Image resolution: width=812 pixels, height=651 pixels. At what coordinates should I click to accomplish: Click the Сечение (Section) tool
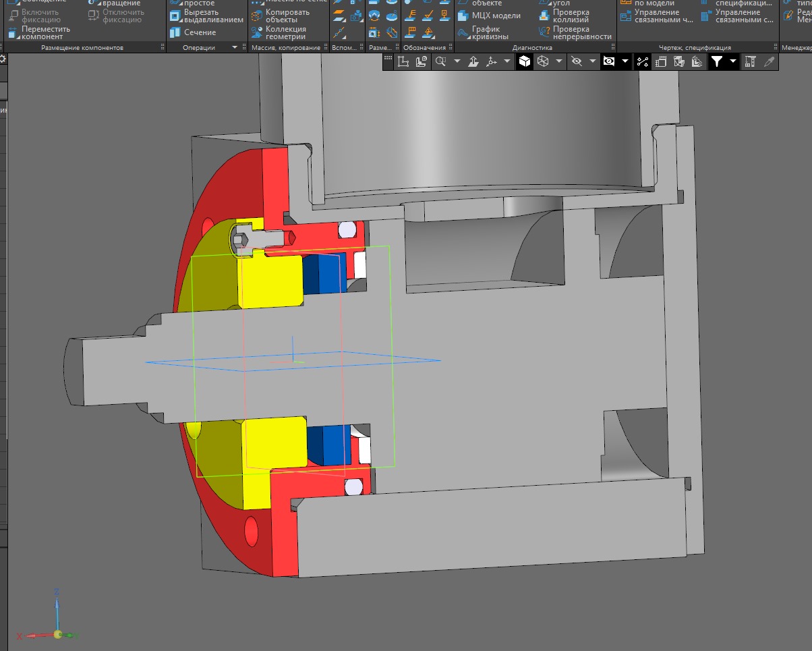click(192, 32)
